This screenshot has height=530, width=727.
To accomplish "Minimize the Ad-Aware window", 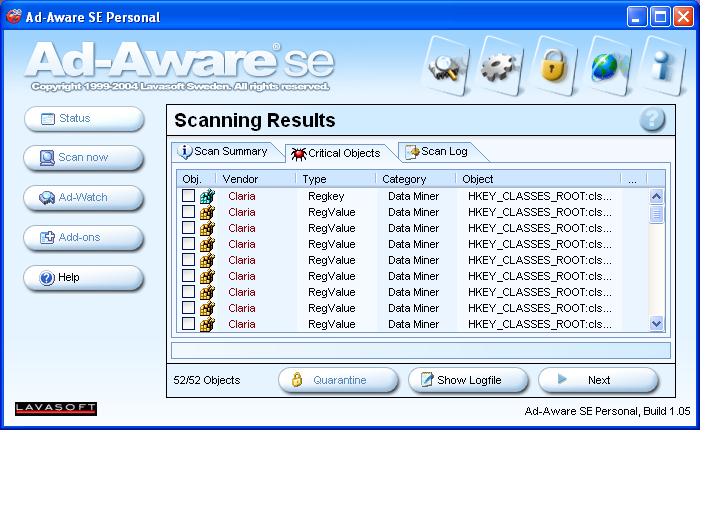I will click(637, 17).
